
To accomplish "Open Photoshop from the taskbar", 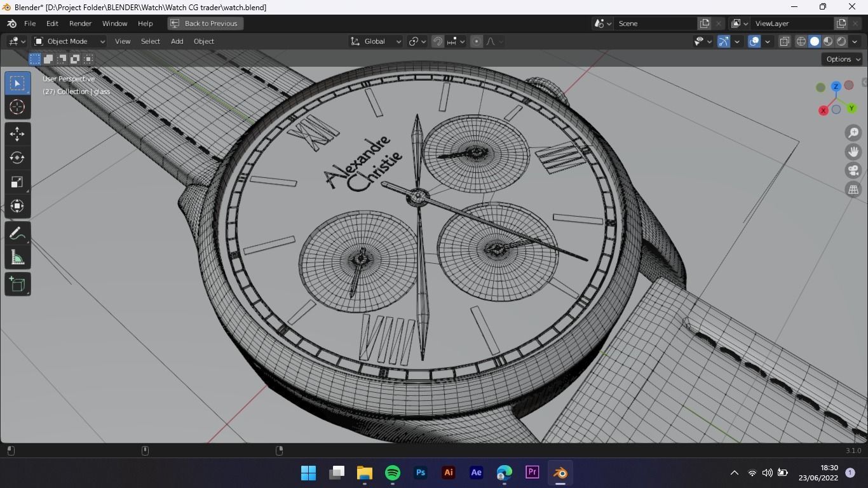I will click(x=421, y=473).
